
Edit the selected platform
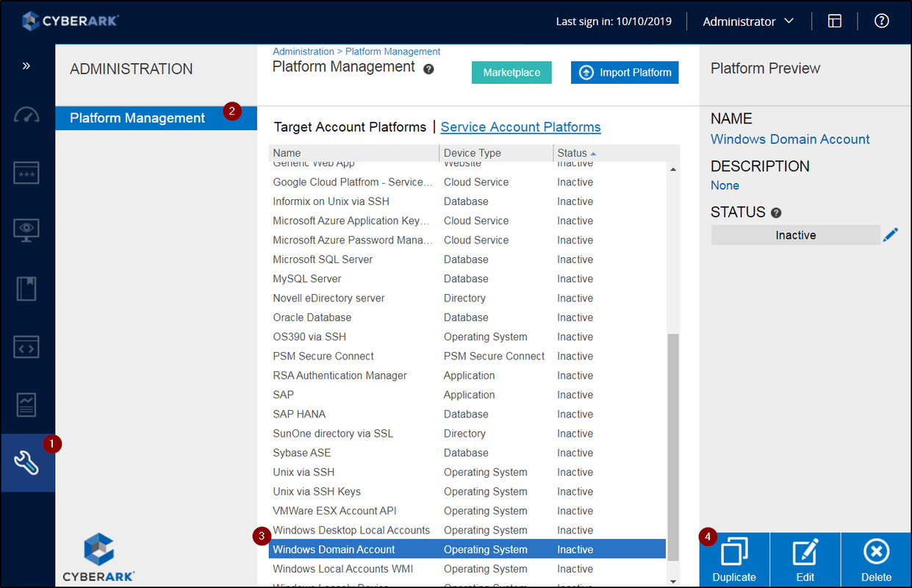pyautogui.click(x=805, y=560)
